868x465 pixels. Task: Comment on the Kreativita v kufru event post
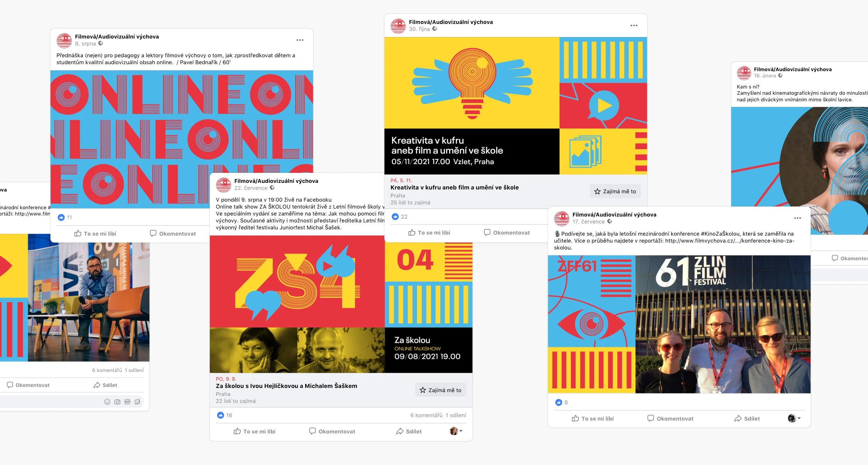click(507, 232)
